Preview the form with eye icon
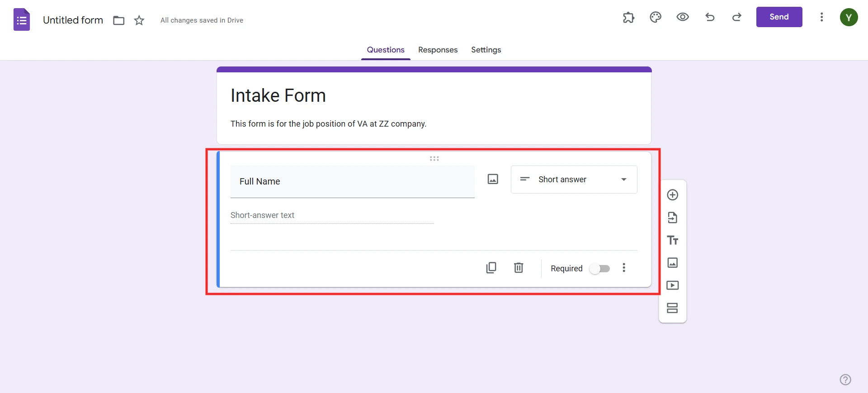This screenshot has width=868, height=393. click(x=683, y=17)
